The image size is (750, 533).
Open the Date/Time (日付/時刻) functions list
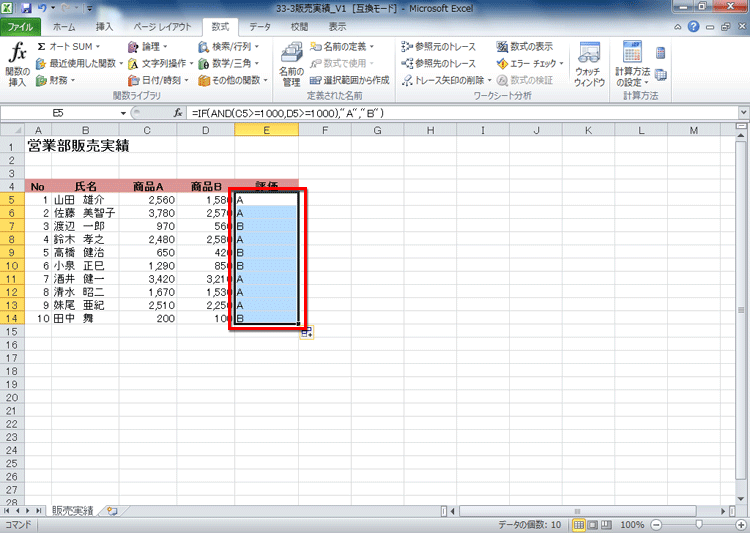pyautogui.click(x=158, y=80)
